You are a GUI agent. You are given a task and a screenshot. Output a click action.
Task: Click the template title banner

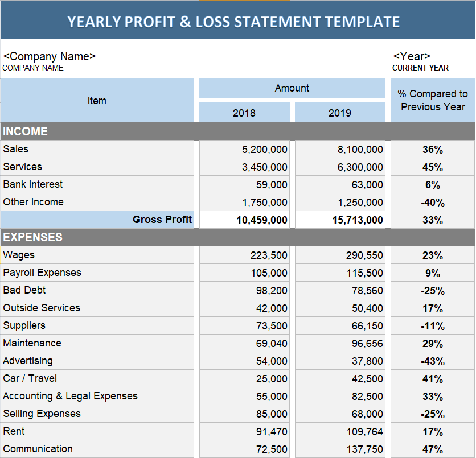pyautogui.click(x=233, y=22)
